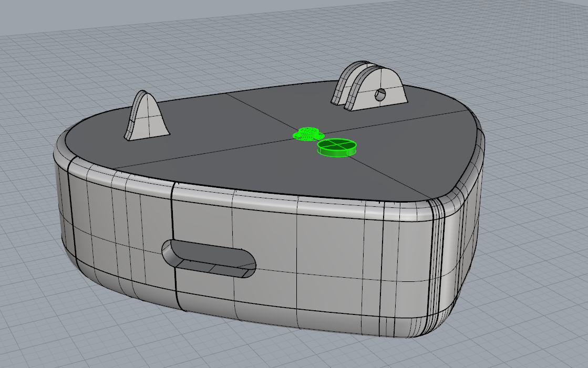The width and height of the screenshot is (588, 368).
Task: Click the circular hole in the rear lug
Action: click(380, 95)
